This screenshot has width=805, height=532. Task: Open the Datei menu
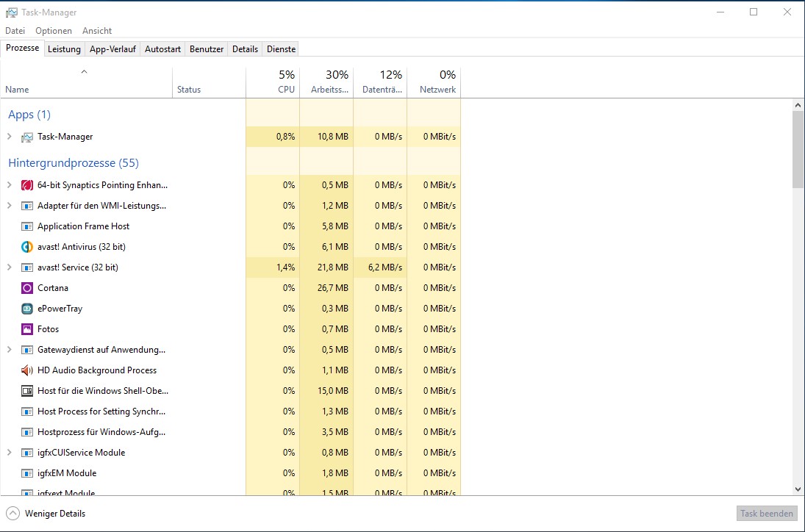[15, 31]
